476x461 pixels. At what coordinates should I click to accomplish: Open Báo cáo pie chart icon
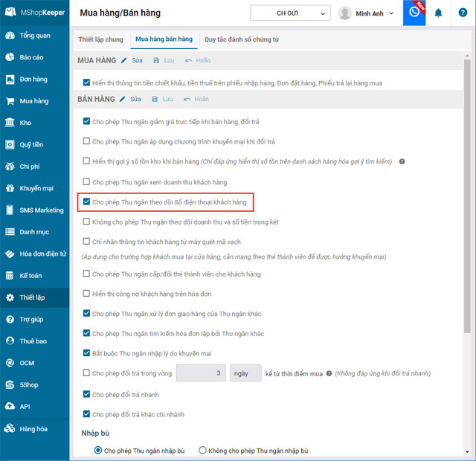pos(10,57)
